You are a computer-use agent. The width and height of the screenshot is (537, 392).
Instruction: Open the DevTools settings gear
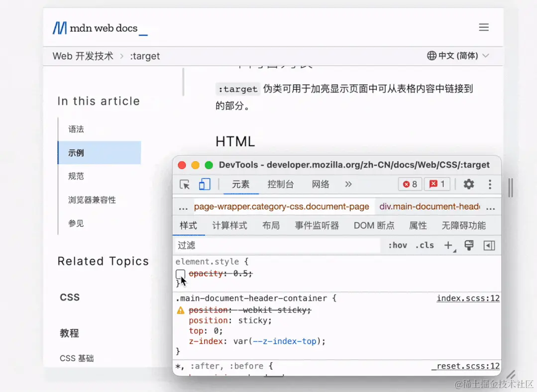click(468, 184)
